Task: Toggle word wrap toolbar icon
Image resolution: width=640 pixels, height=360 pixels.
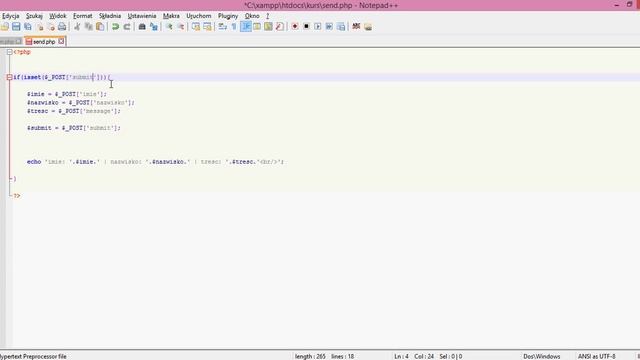Action: coord(222,27)
